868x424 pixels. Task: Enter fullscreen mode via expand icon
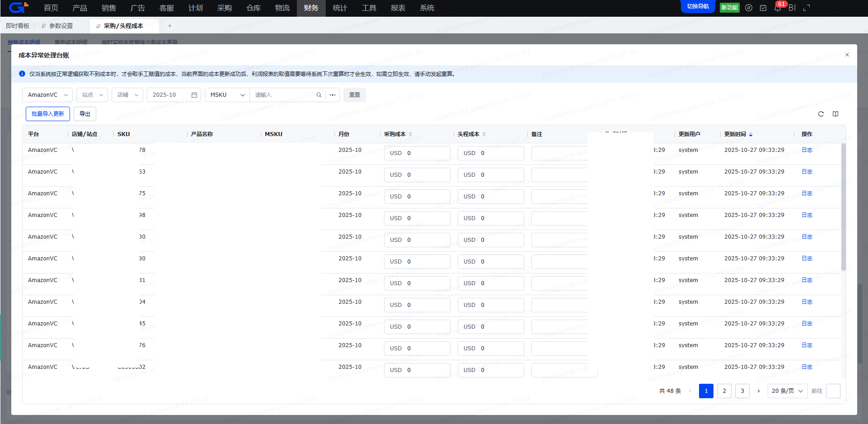coord(807,8)
